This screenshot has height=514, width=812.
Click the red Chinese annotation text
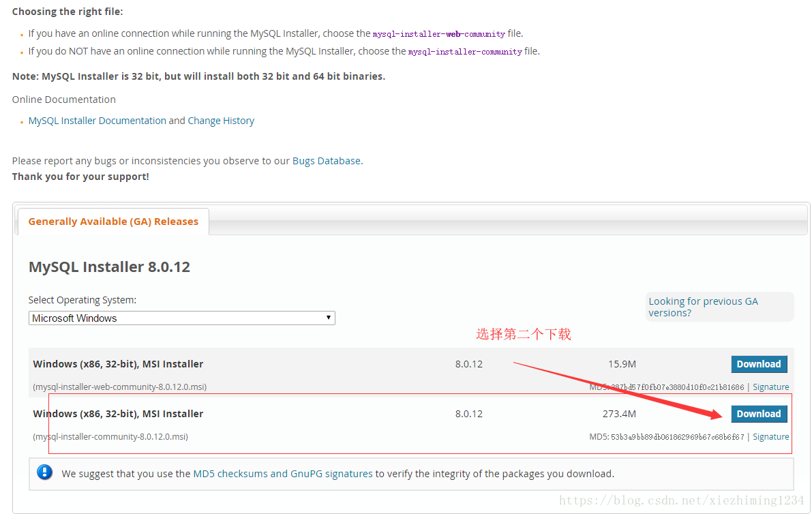tap(523, 334)
